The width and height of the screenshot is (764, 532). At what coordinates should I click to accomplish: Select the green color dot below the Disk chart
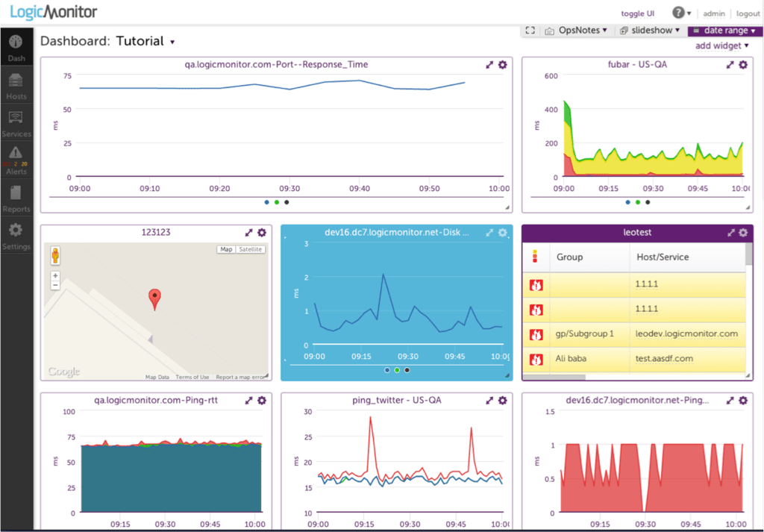395,370
